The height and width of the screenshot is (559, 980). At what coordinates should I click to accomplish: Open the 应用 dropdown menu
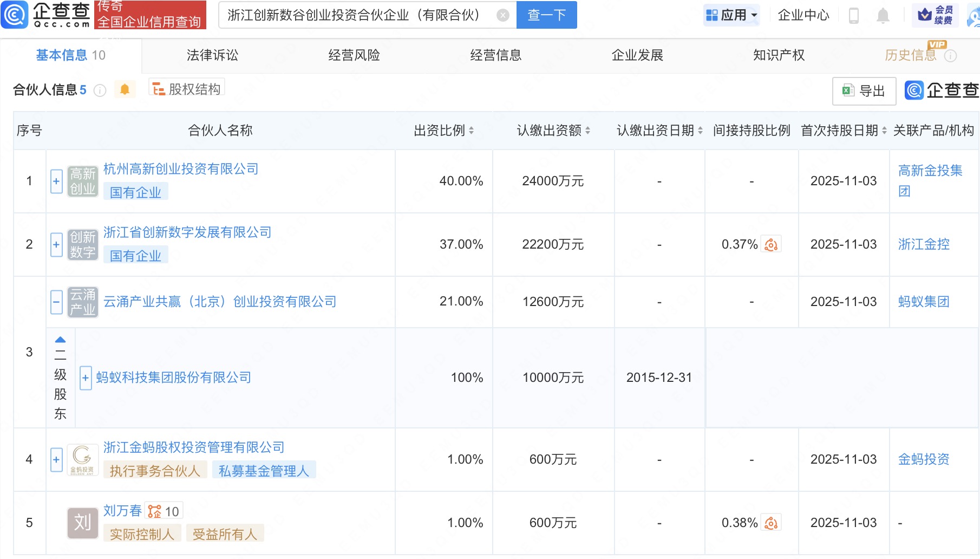click(x=732, y=15)
